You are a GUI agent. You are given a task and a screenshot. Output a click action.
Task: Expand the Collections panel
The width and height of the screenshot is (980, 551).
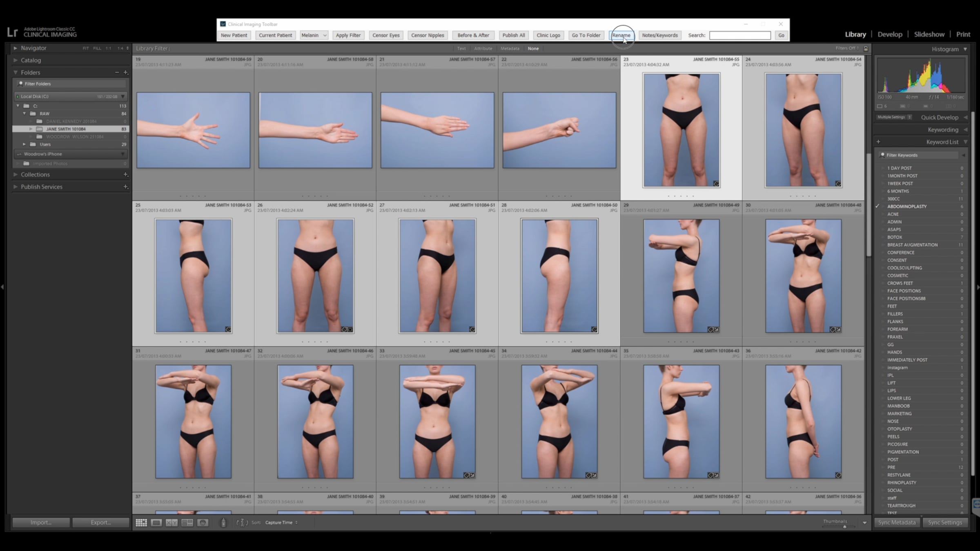click(16, 174)
